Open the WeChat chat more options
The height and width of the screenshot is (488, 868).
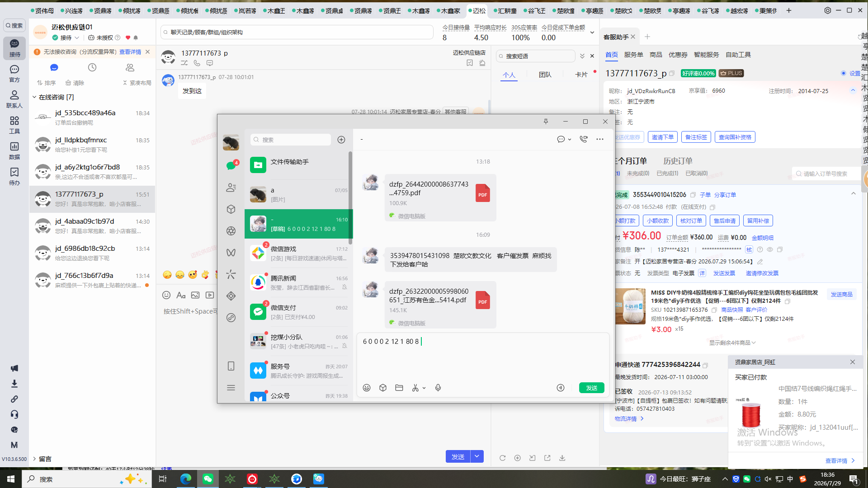pos(600,139)
